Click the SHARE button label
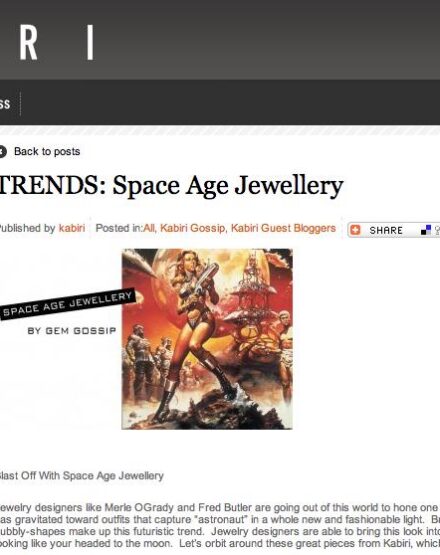The width and height of the screenshot is (440, 555). click(386, 230)
